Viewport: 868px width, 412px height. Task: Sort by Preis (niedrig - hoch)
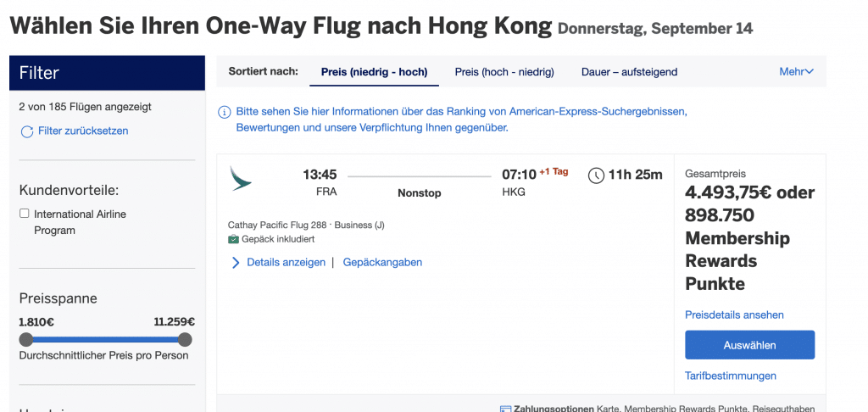(374, 72)
